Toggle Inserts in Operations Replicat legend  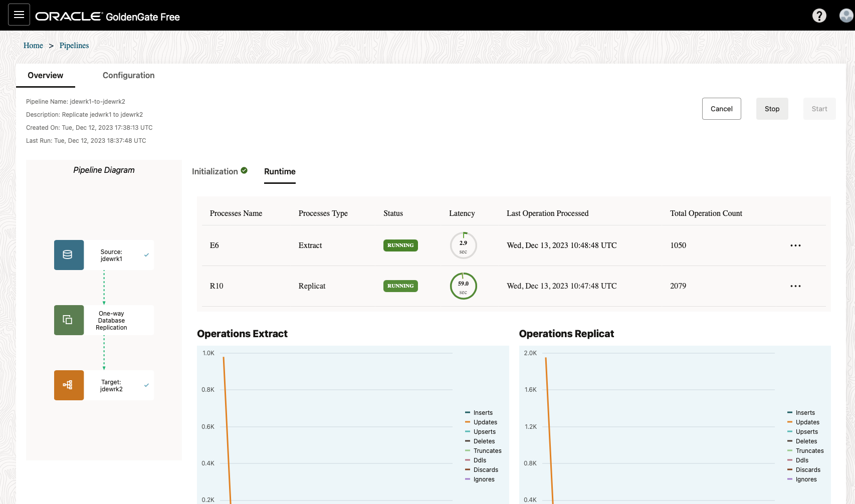pos(801,413)
